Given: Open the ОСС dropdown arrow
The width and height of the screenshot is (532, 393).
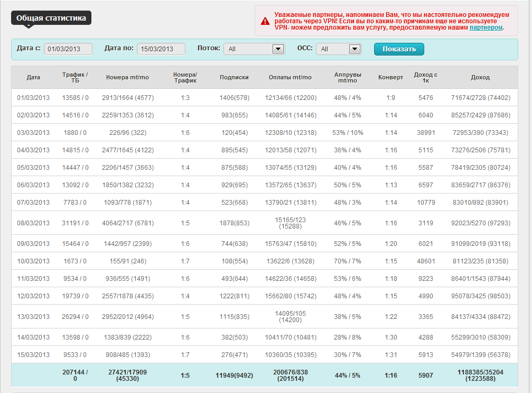Looking at the screenshot, I should pos(354,49).
